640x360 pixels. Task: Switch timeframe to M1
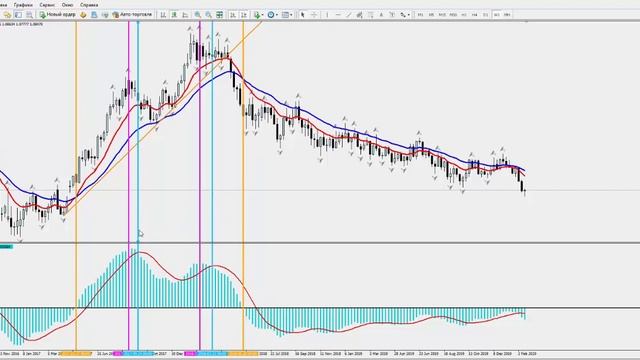click(420, 15)
